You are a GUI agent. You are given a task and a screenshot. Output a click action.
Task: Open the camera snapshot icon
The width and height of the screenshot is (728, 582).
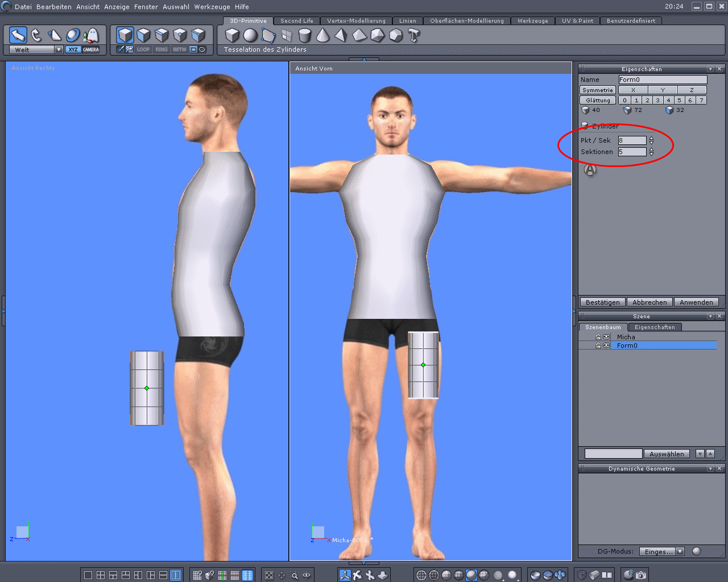tap(641, 575)
